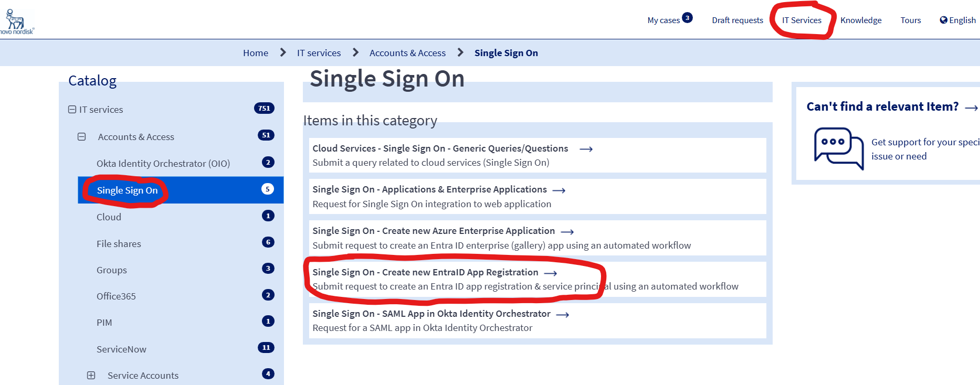Open My cases in the top navigation

pos(663,20)
